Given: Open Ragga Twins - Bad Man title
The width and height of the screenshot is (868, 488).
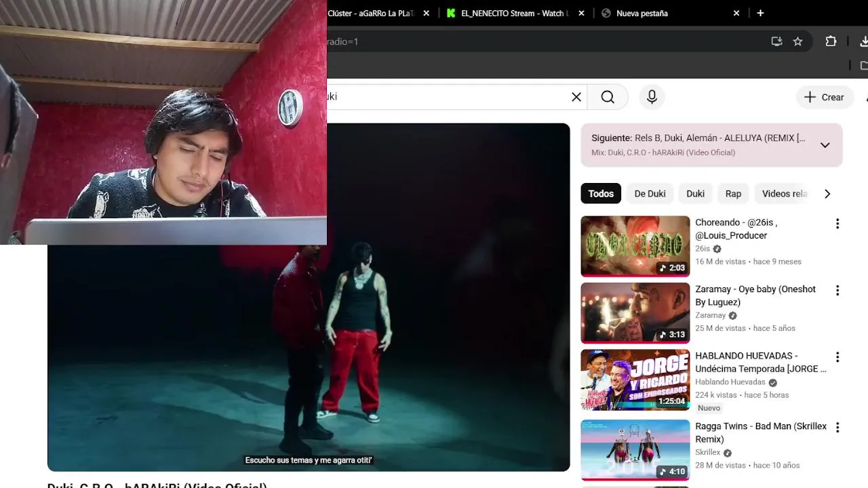Looking at the screenshot, I should [761, 432].
